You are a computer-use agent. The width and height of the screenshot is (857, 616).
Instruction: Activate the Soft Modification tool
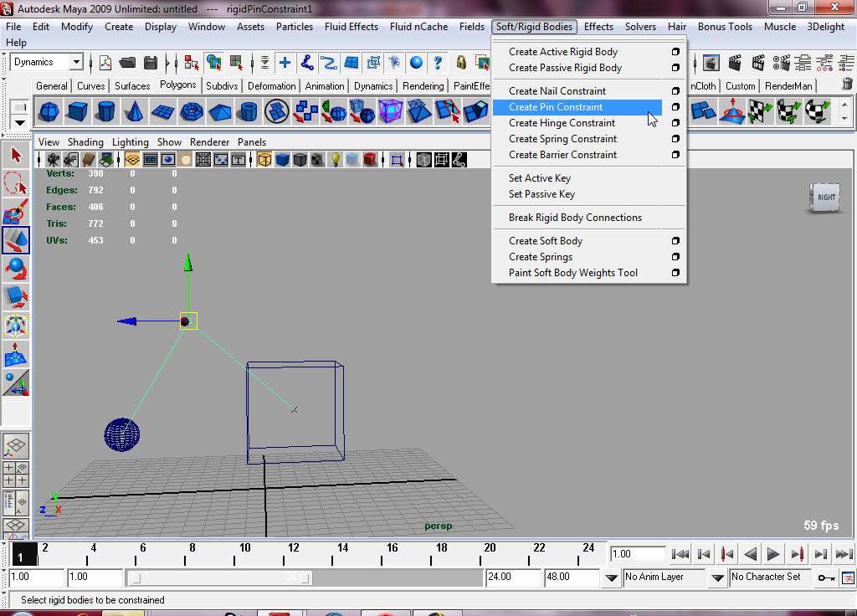pyautogui.click(x=16, y=354)
